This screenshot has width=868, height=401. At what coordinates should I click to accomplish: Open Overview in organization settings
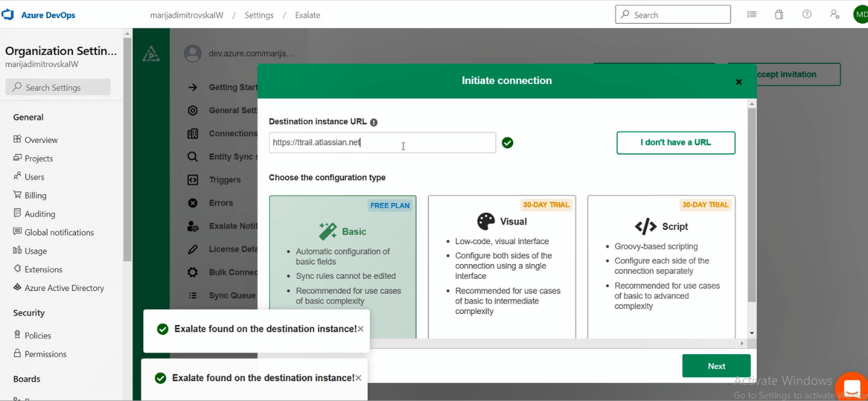tap(41, 139)
